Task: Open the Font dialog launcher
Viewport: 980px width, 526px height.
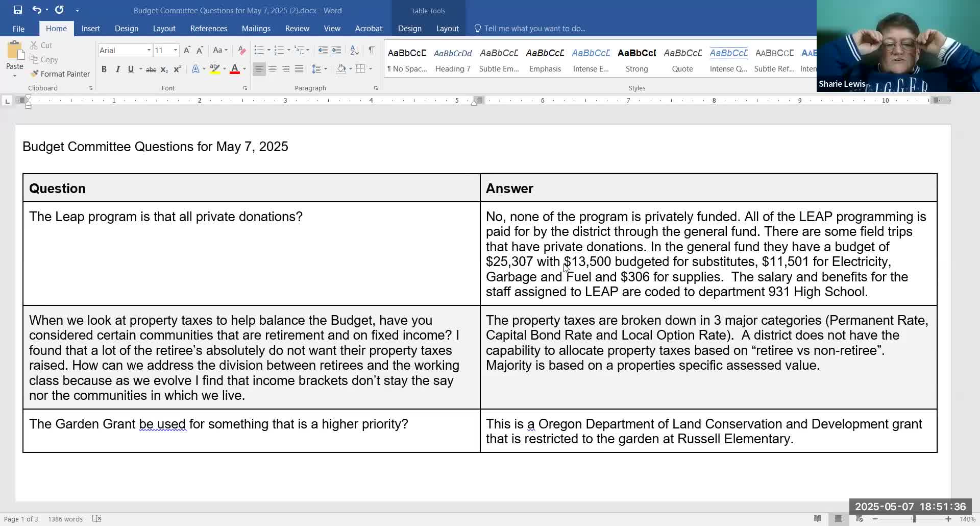Action: point(245,88)
